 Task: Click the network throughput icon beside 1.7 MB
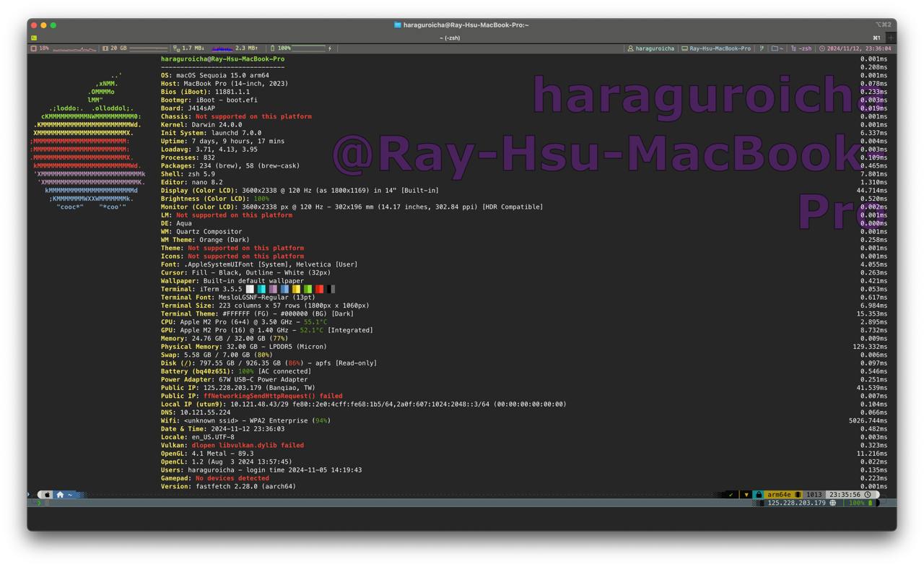point(176,48)
